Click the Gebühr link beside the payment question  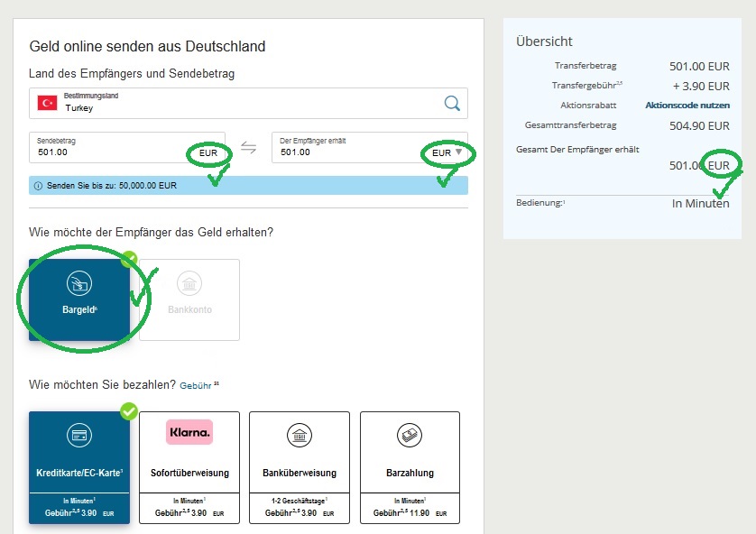[196, 385]
